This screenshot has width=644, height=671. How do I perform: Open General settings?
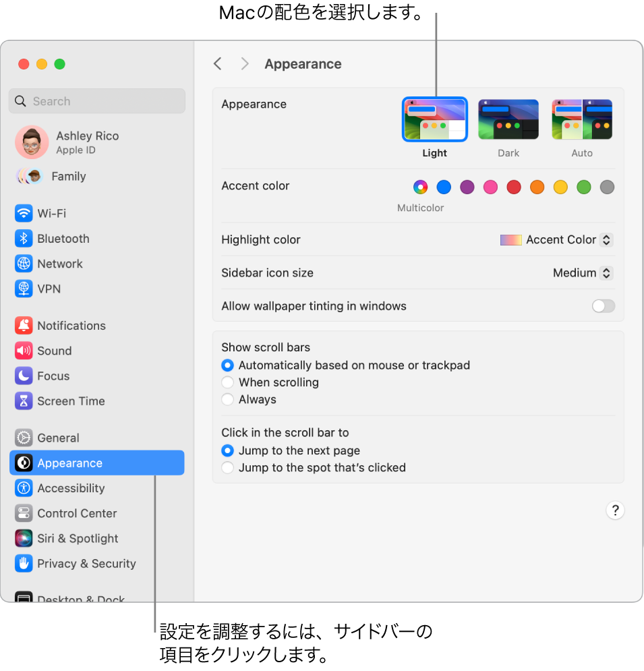57,437
